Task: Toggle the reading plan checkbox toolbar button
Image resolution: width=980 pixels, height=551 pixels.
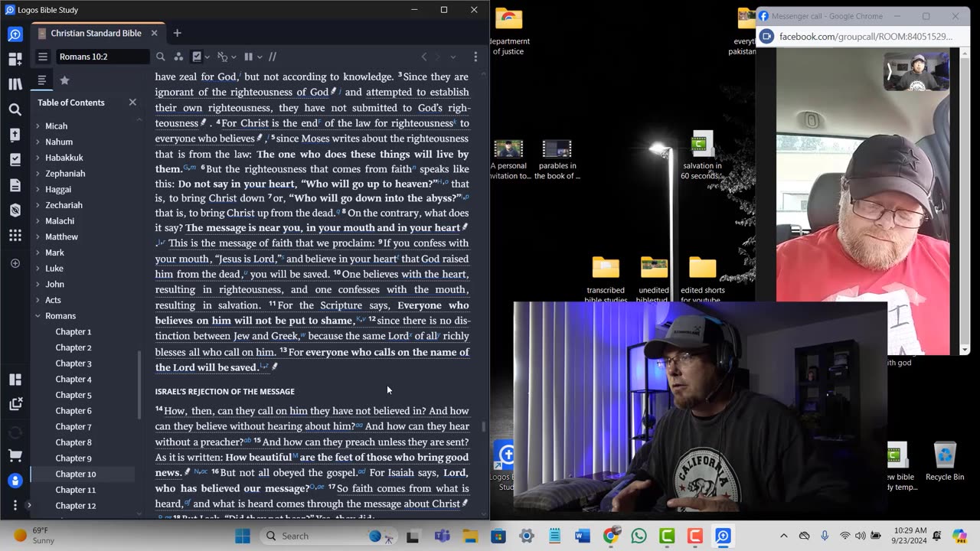Action: click(197, 57)
